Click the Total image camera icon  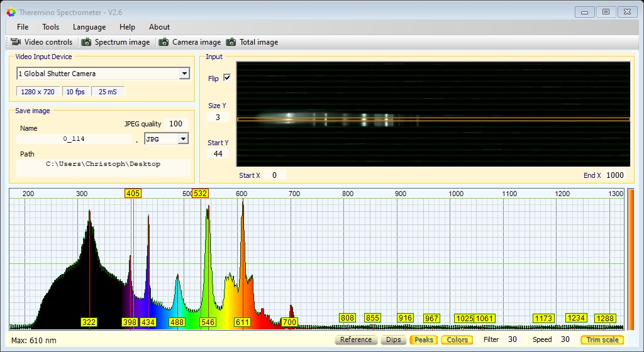[x=231, y=42]
